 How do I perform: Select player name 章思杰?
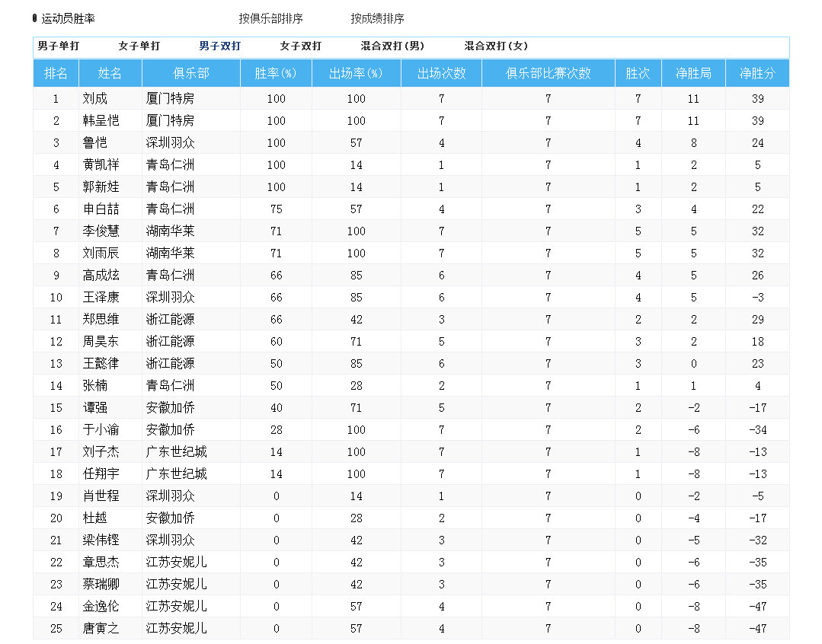point(101,563)
